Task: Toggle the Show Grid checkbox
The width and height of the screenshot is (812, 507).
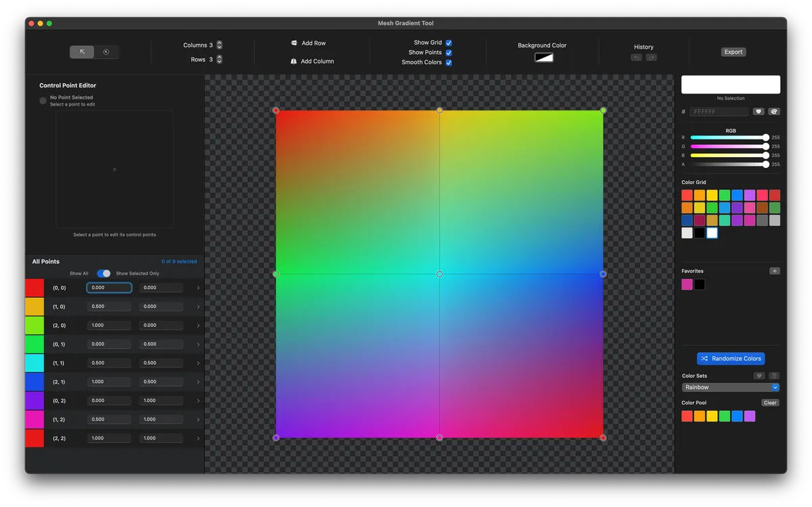Action: [x=449, y=43]
